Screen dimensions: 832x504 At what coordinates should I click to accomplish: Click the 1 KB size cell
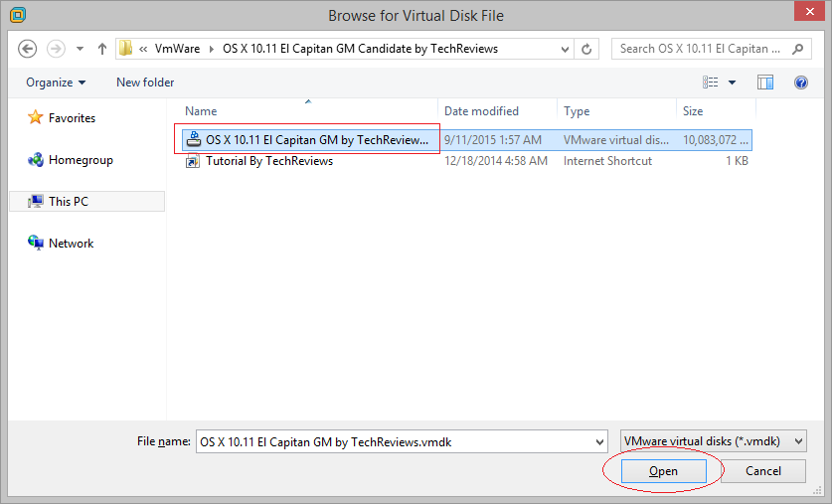737,161
